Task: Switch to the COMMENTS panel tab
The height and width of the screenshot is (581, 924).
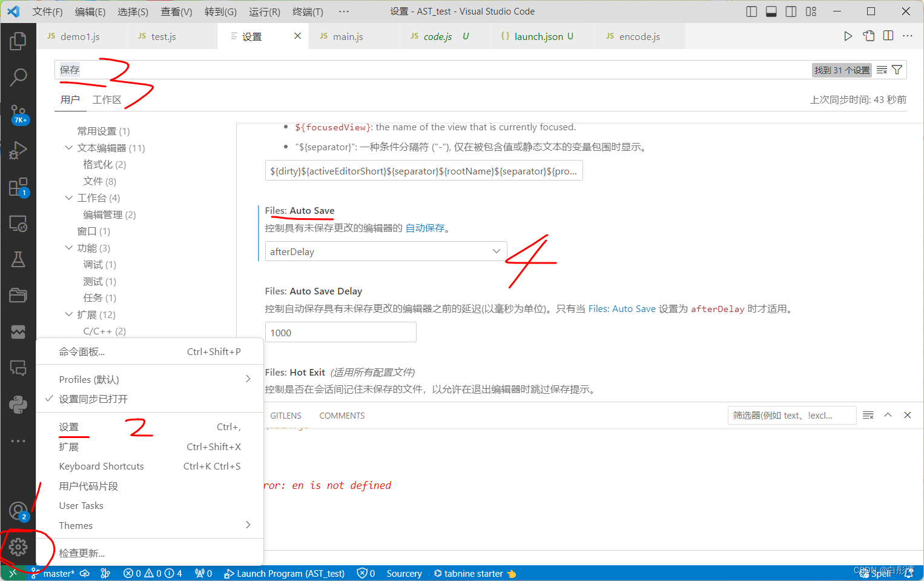Action: 342,416
